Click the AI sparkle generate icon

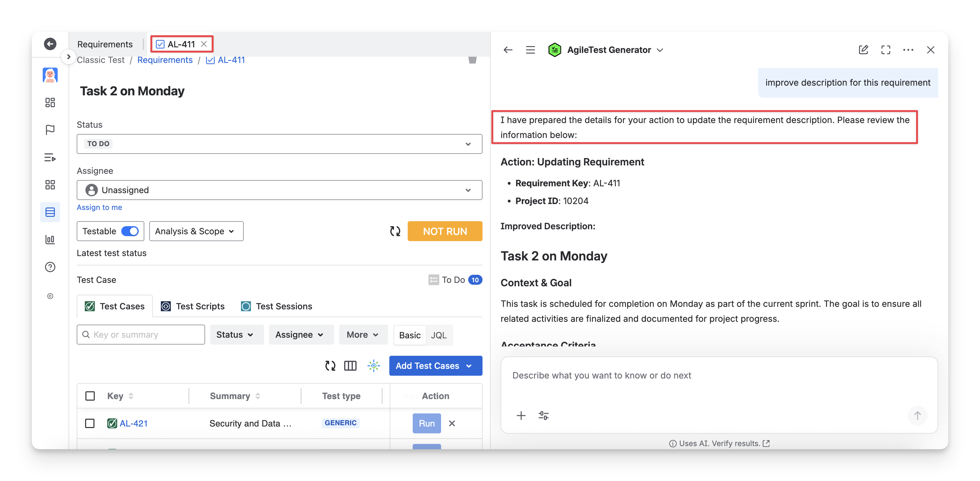click(x=374, y=366)
